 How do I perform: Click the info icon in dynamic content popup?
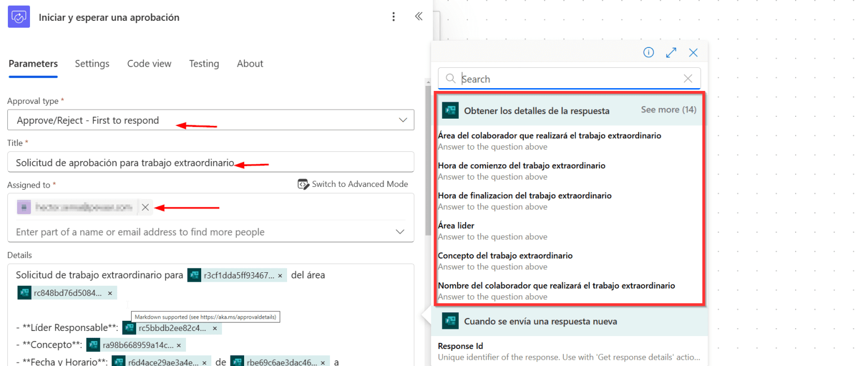click(x=649, y=53)
